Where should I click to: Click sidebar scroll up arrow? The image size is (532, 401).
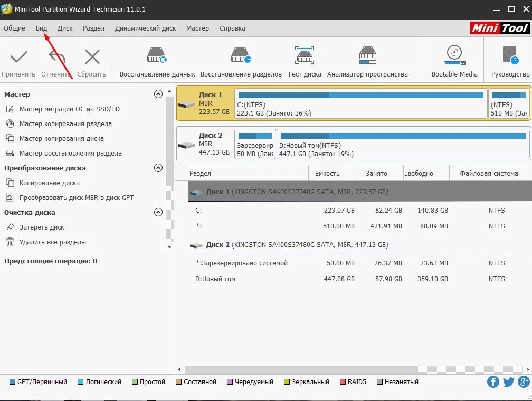169,92
